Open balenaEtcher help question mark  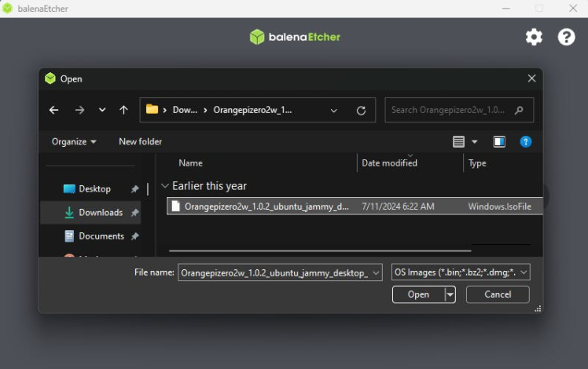coord(566,37)
